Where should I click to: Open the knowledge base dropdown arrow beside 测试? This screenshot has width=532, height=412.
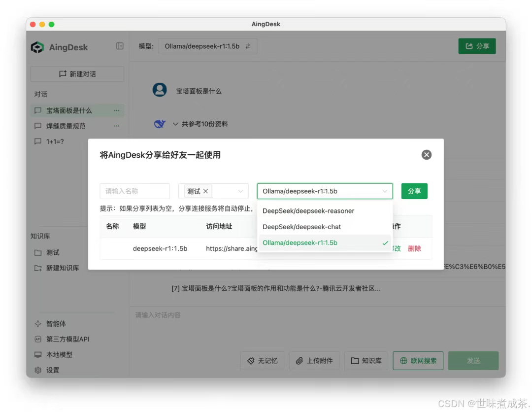240,191
